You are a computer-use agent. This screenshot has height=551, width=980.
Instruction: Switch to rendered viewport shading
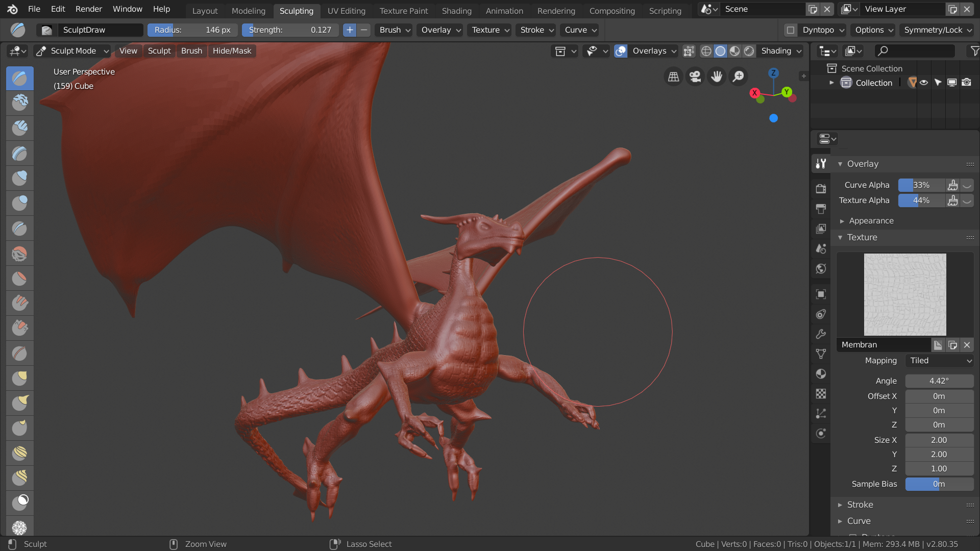click(x=749, y=51)
